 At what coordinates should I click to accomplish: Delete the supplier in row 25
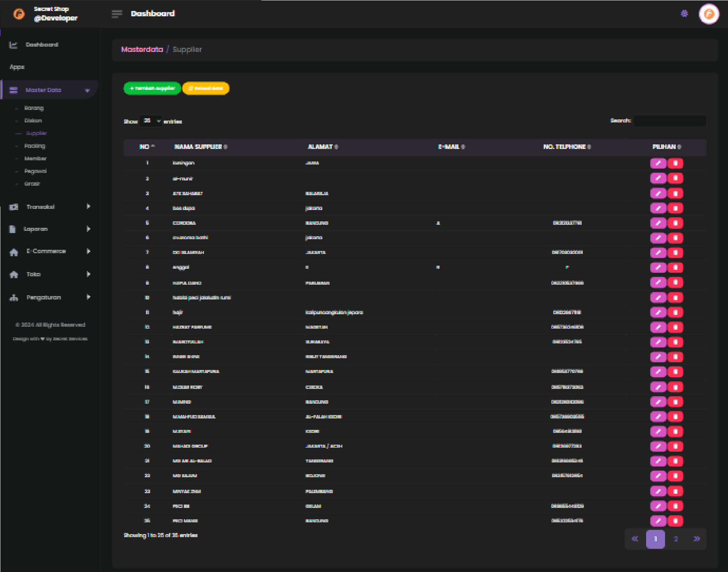[x=675, y=521]
